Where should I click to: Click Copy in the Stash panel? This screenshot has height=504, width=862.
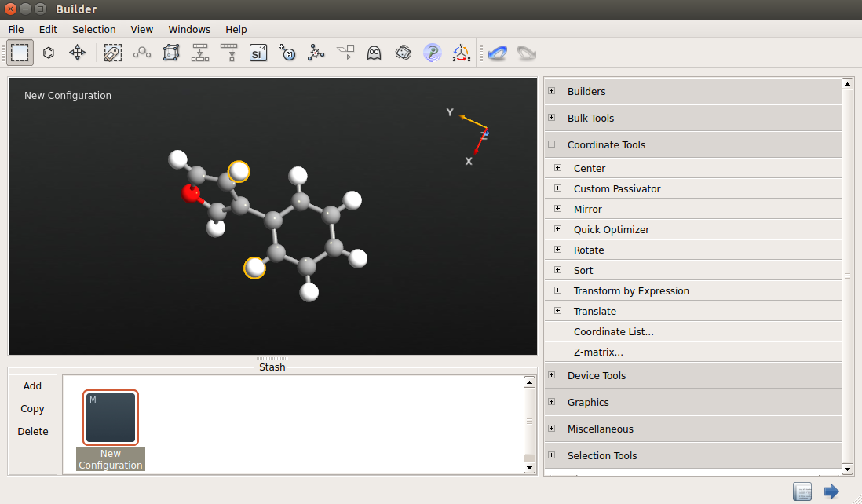tap(32, 409)
